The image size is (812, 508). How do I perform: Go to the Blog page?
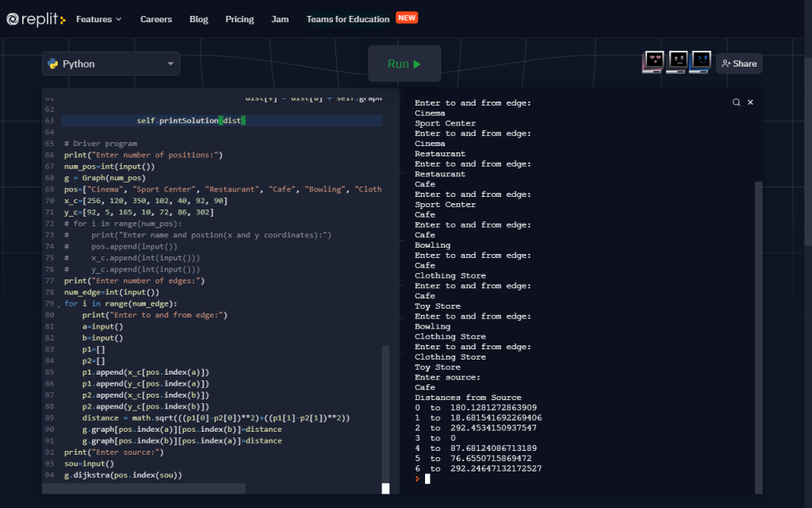pyautogui.click(x=199, y=19)
